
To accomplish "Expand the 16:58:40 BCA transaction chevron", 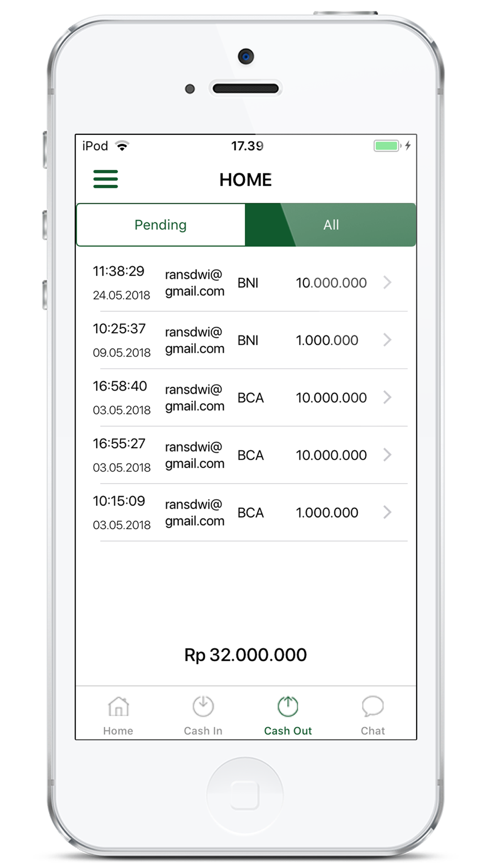I will pos(387,397).
